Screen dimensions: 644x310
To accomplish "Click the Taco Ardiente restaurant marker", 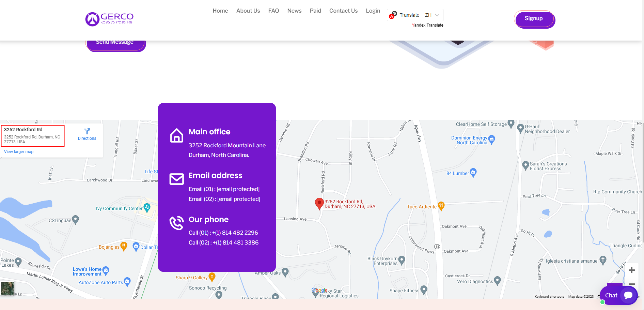I will coord(441,206).
